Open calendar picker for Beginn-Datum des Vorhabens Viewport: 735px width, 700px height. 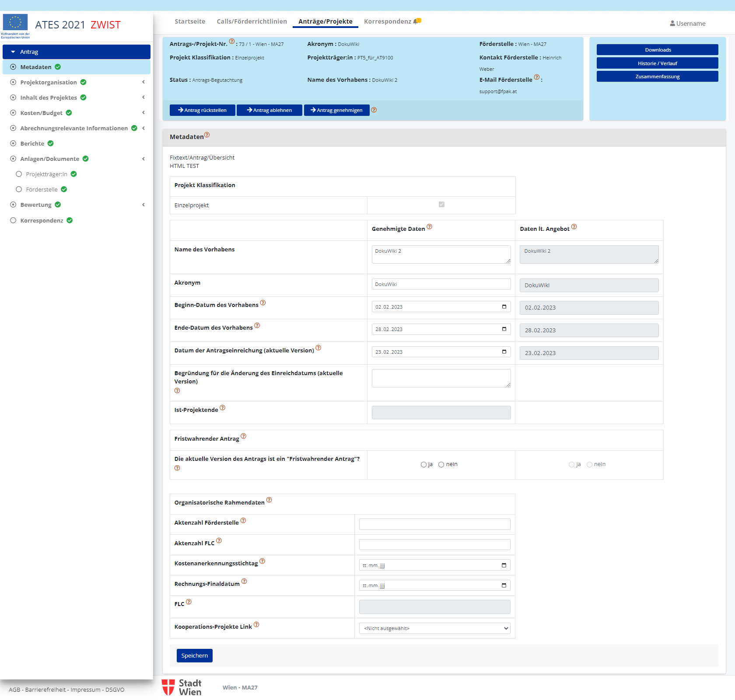pos(504,306)
